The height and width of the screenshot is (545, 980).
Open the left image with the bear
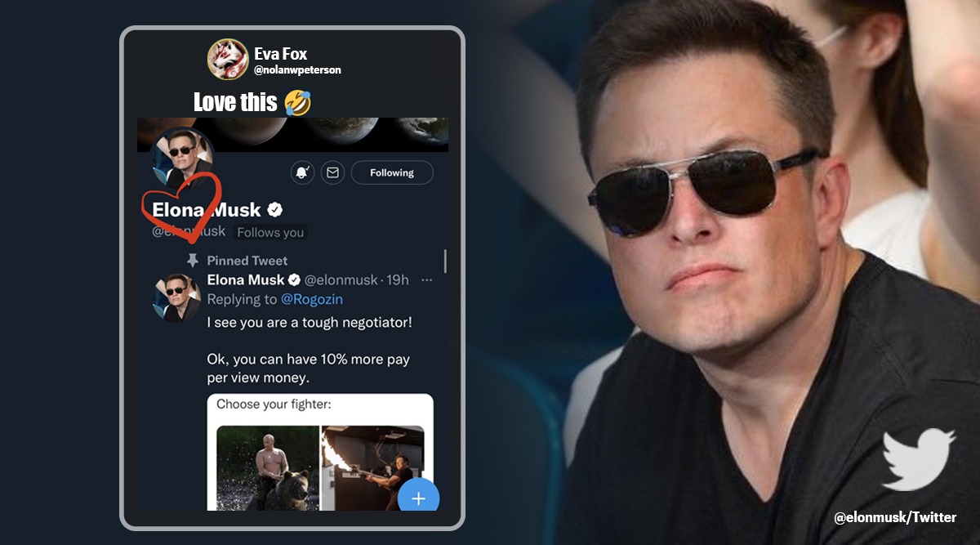click(x=268, y=467)
